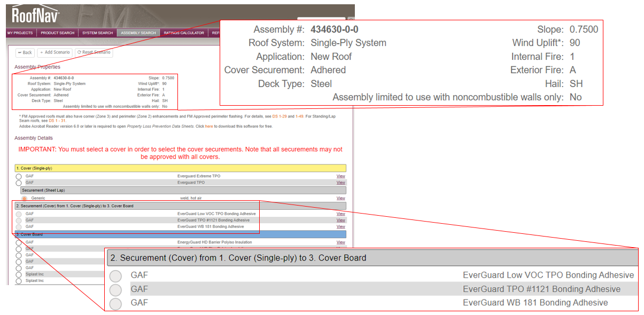Screen dimensions: 644x315
Task: Open the 1-49 data sheet link
Action: pos(299,116)
